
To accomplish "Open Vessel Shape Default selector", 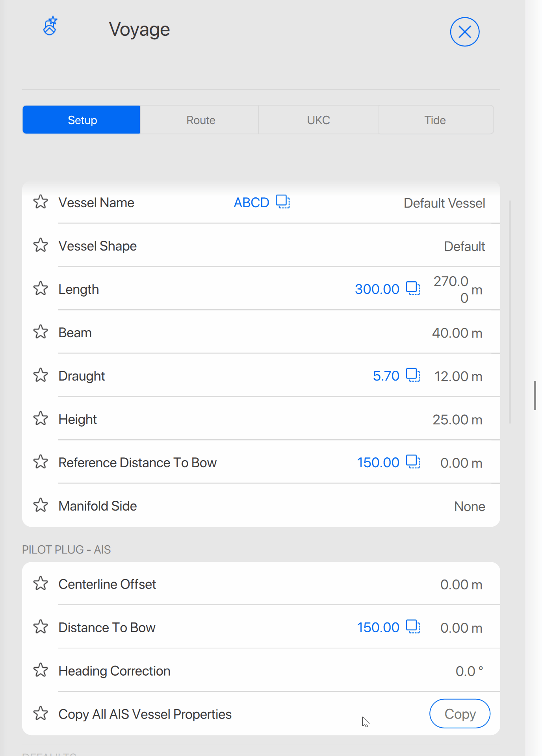I will [464, 247].
